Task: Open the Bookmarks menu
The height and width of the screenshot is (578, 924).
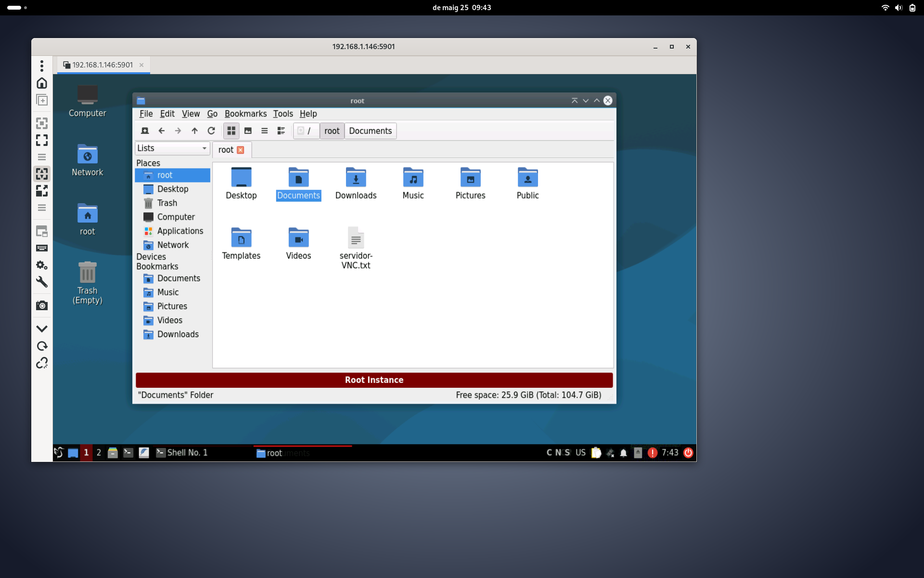Action: (x=245, y=114)
